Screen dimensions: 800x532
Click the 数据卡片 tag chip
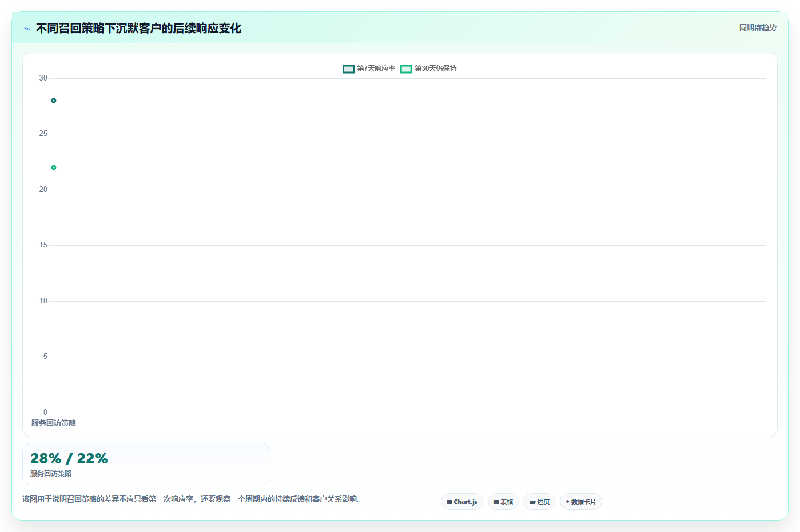(x=581, y=502)
